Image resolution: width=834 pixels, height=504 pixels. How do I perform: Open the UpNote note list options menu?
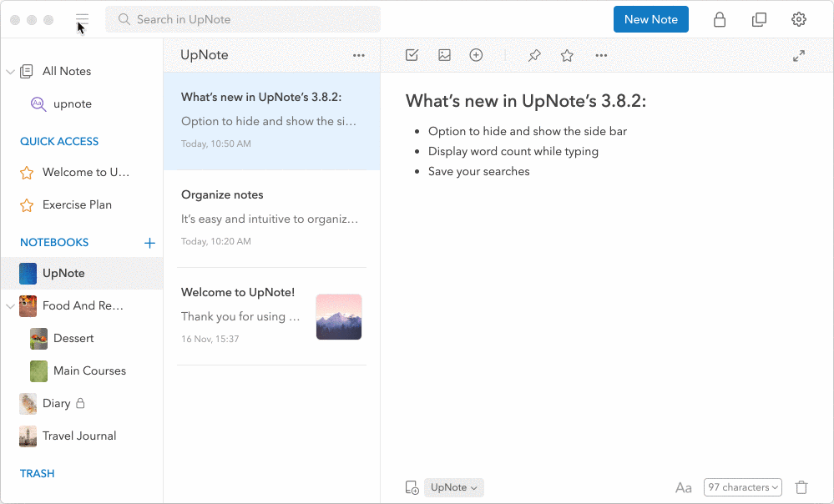point(359,55)
